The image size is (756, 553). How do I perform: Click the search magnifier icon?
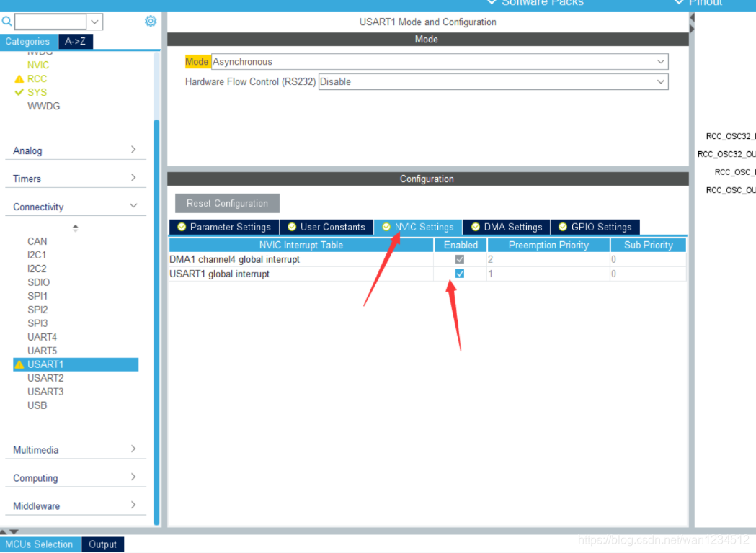(x=6, y=22)
